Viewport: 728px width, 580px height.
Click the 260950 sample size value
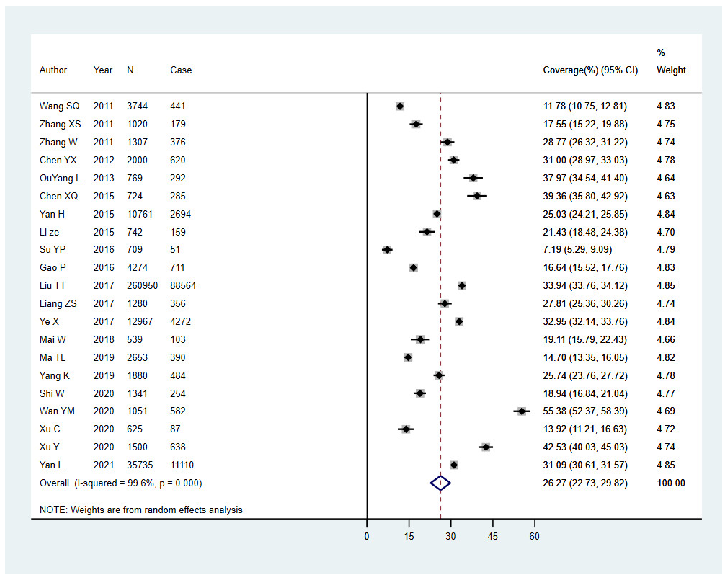[142, 286]
